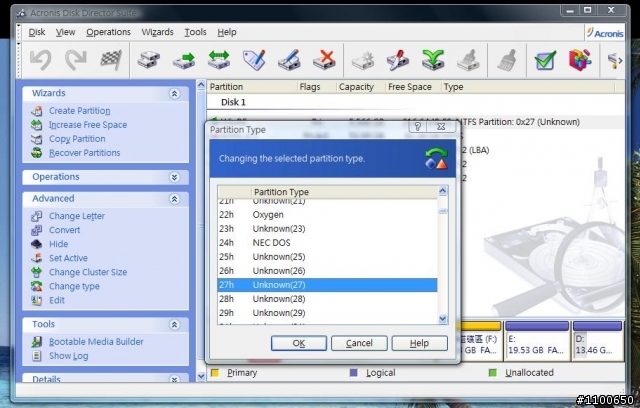Click the Move/Resize double-arrow disk icon
640x408 pixels.
219,60
